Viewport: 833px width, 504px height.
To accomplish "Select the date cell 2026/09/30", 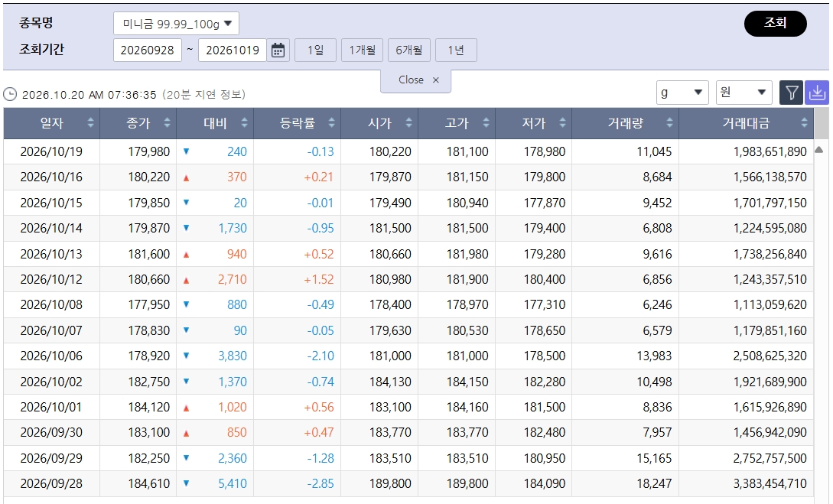I will pyautogui.click(x=51, y=433).
